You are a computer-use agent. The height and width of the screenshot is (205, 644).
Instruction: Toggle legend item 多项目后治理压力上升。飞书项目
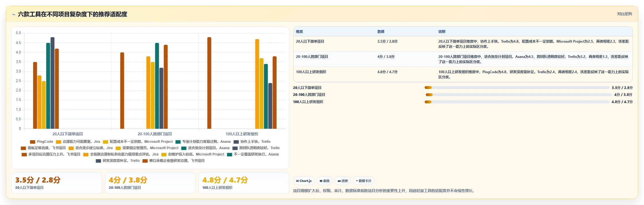pyautogui.click(x=51, y=154)
